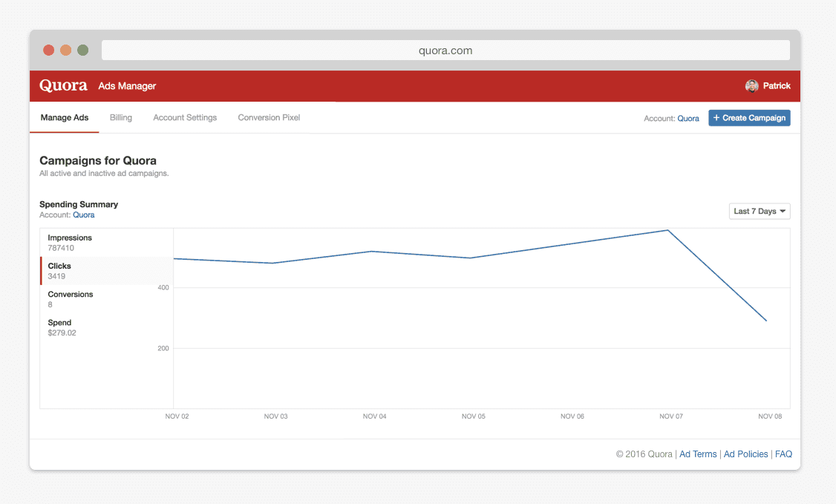Click Patrick's profile avatar
Screen dimensions: 836x504
click(x=751, y=86)
